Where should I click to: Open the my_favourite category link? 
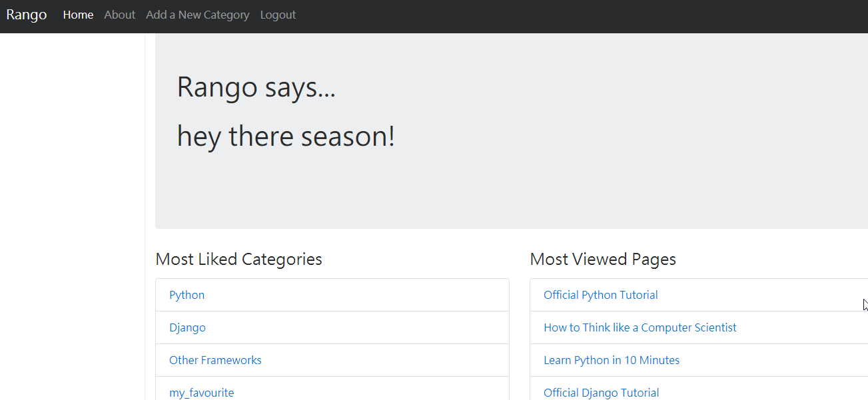click(x=201, y=393)
